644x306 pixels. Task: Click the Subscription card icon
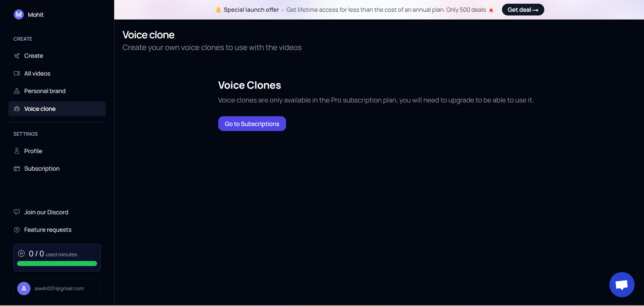click(17, 169)
